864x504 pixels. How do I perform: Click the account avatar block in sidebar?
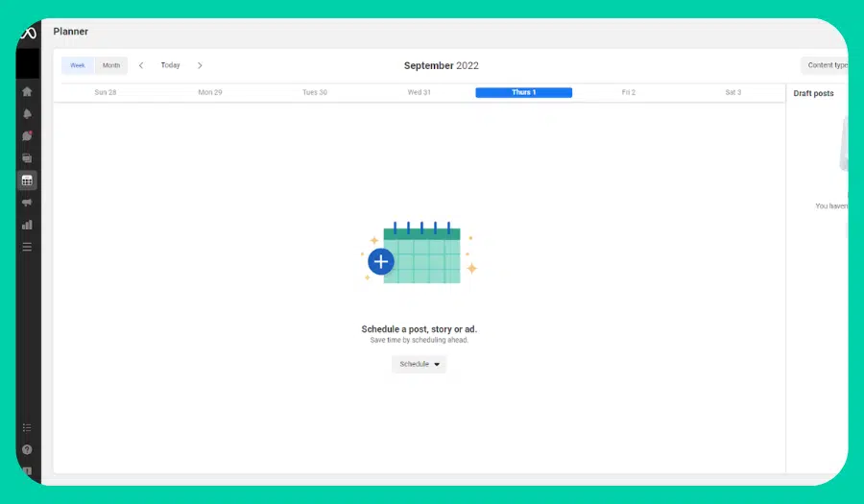click(x=28, y=63)
